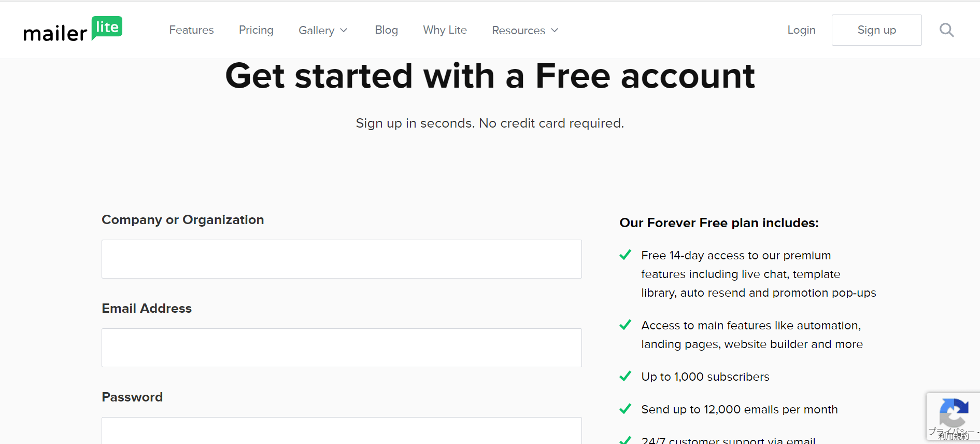Image resolution: width=980 pixels, height=444 pixels.
Task: Expand the Resources dropdown menu
Action: click(x=525, y=30)
